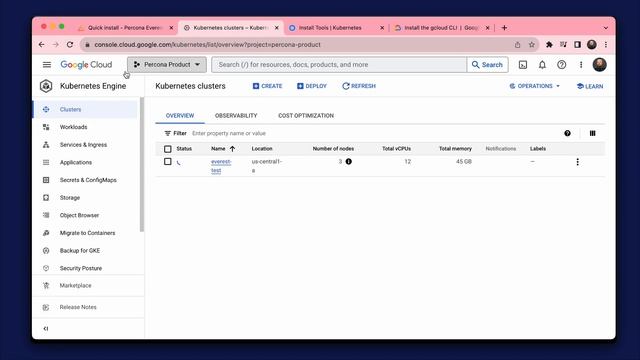Click the Migrate to Containers icon

(x=46, y=233)
